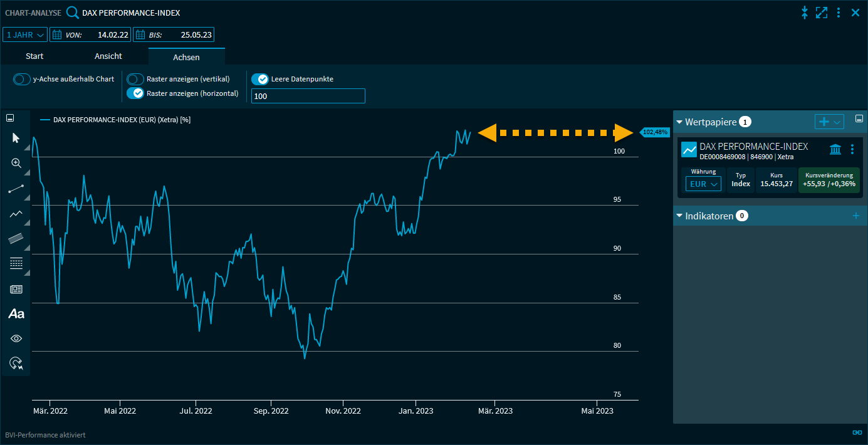This screenshot has width=868, height=445.
Task: Click the empty data points input field
Action: (x=308, y=97)
